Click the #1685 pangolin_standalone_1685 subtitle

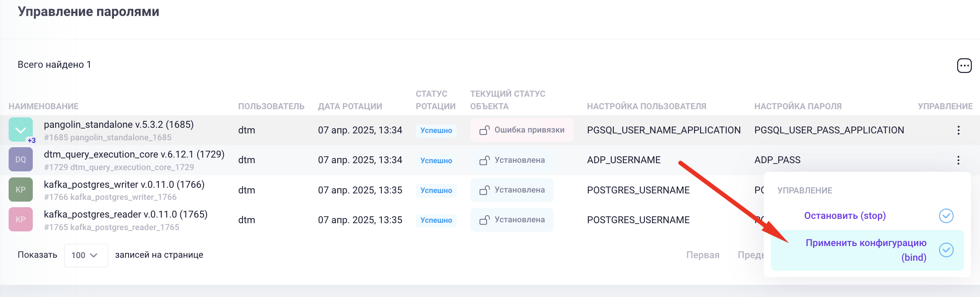pos(108,137)
